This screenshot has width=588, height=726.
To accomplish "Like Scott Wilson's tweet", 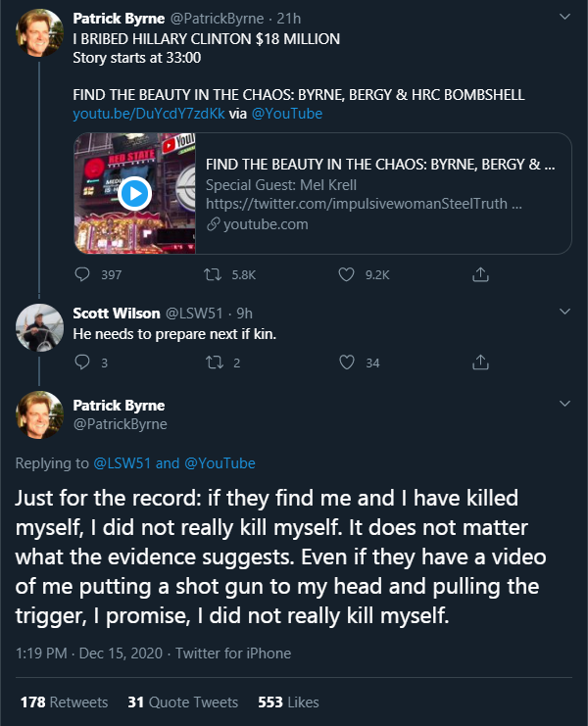I will pyautogui.click(x=346, y=363).
